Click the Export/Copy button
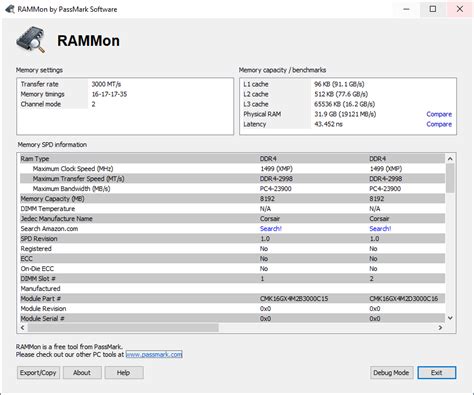Screen dimensions: 474x395 click(x=38, y=373)
